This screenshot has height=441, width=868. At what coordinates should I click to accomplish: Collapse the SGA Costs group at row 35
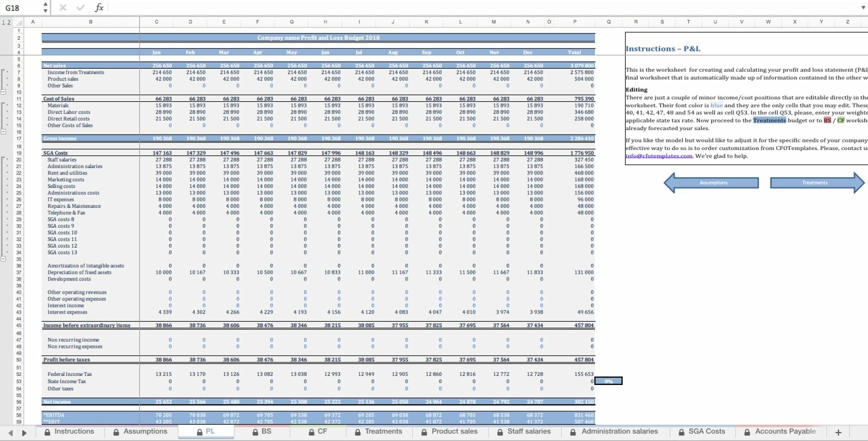pyautogui.click(x=4, y=259)
